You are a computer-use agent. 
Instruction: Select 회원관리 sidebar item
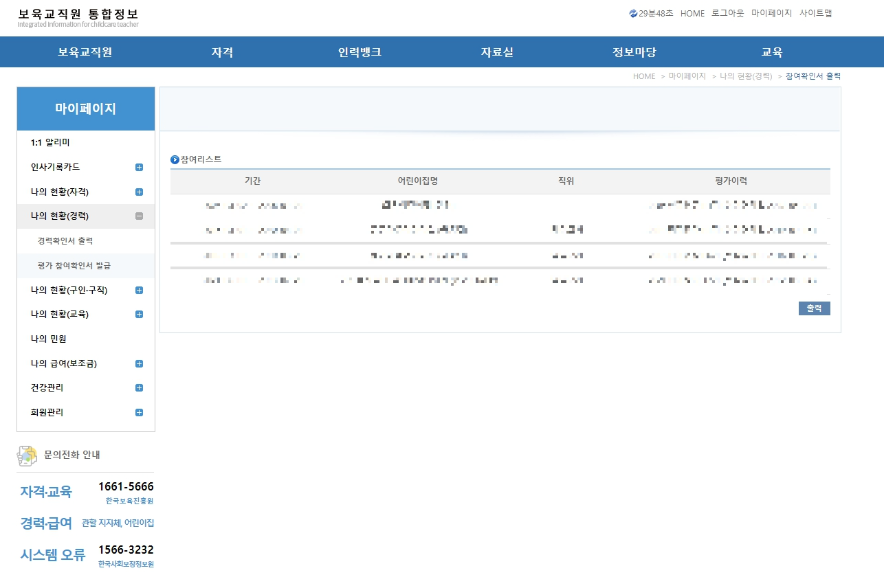click(47, 412)
